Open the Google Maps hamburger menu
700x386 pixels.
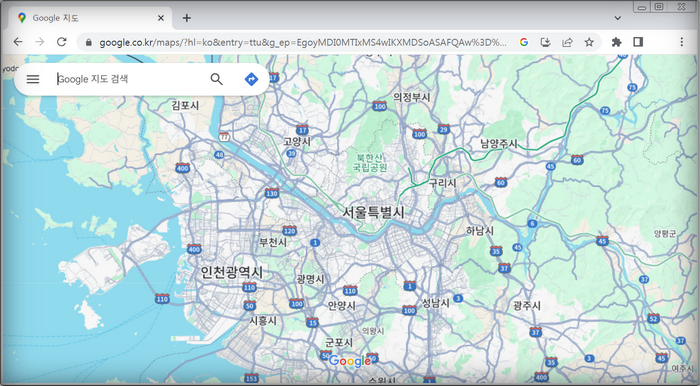33,79
